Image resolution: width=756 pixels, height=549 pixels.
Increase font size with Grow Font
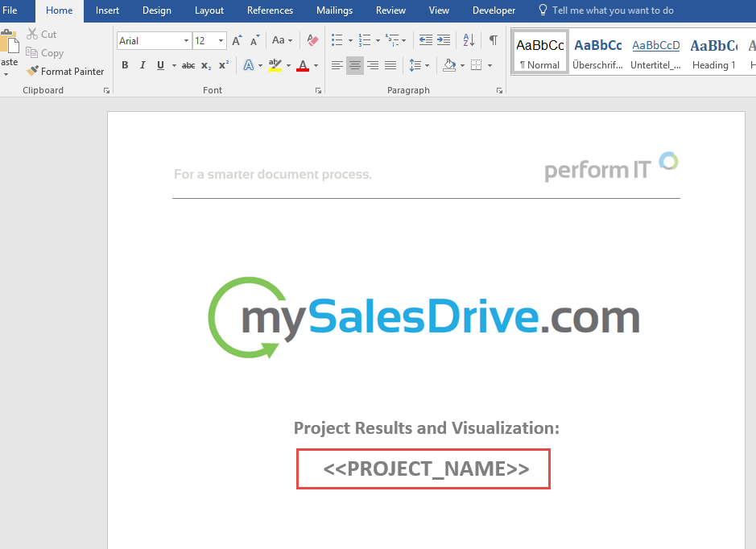pyautogui.click(x=237, y=40)
